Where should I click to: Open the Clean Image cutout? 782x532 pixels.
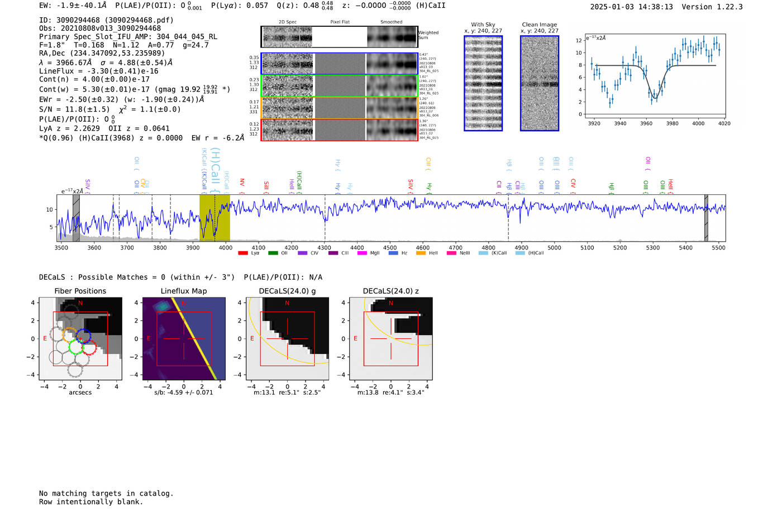click(540, 83)
